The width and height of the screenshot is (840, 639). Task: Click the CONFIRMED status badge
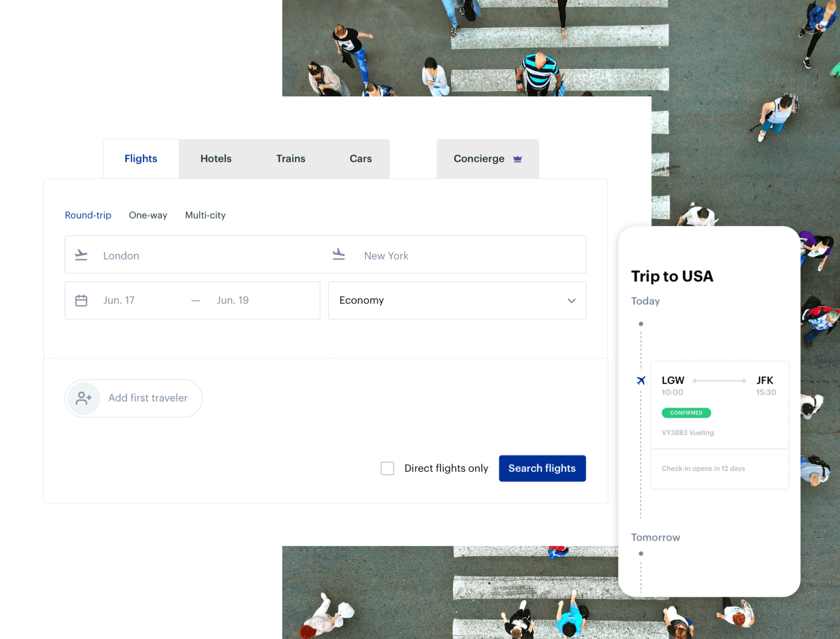click(686, 413)
